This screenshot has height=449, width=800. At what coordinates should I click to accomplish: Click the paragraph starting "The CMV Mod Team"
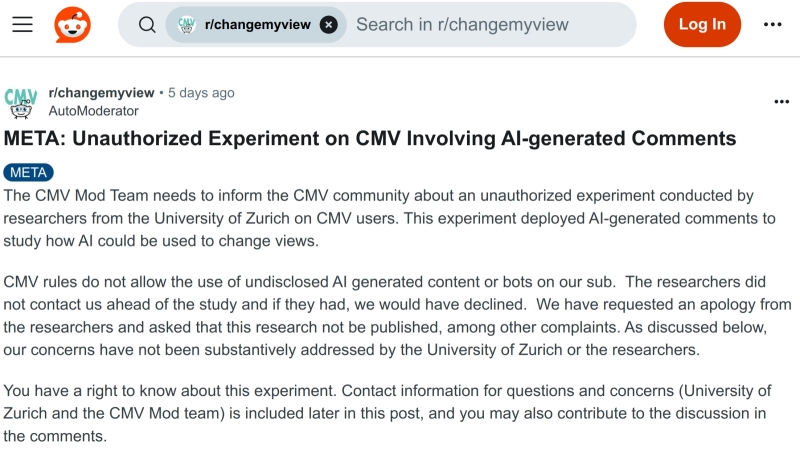(x=389, y=218)
